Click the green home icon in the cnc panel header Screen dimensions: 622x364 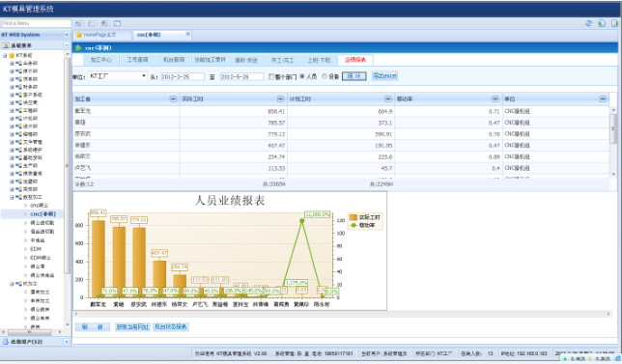(78, 48)
